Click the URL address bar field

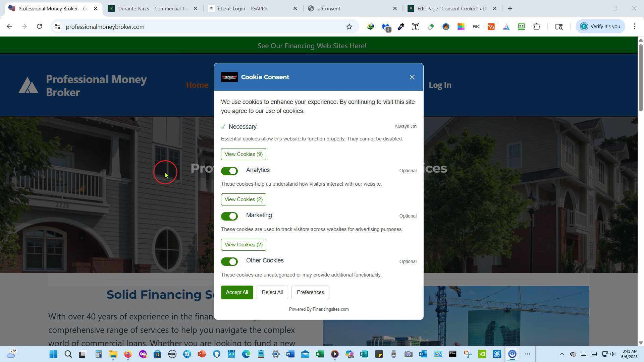click(201, 27)
